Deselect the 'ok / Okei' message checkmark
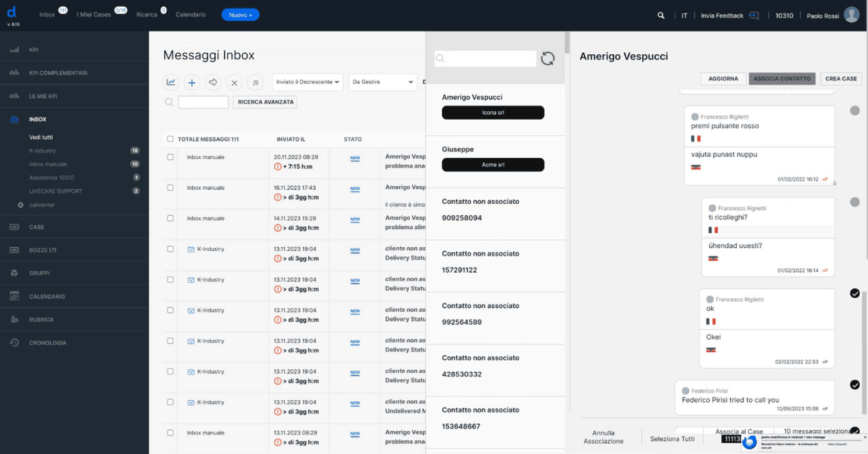868x454 pixels. pyautogui.click(x=855, y=294)
